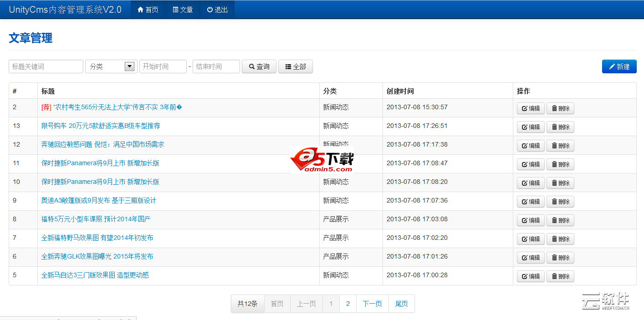Click 编辑 for article number 10
The width and height of the screenshot is (644, 320).
[531, 183]
